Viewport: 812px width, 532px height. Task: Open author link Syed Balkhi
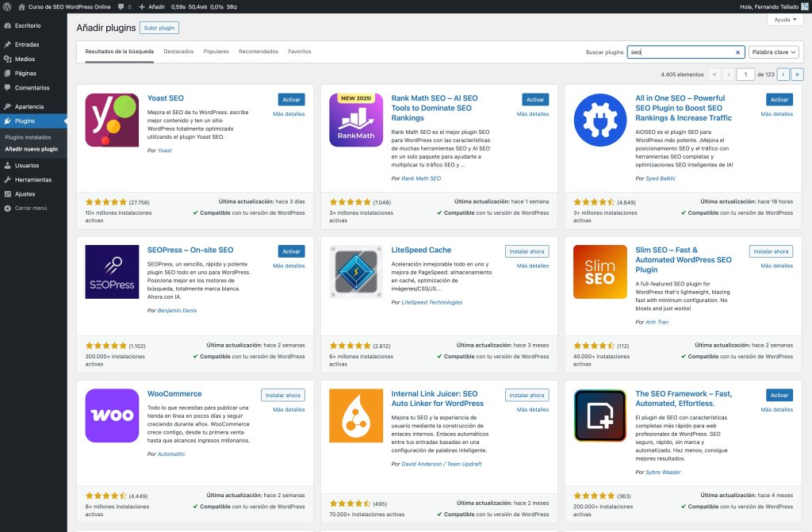tap(661, 178)
